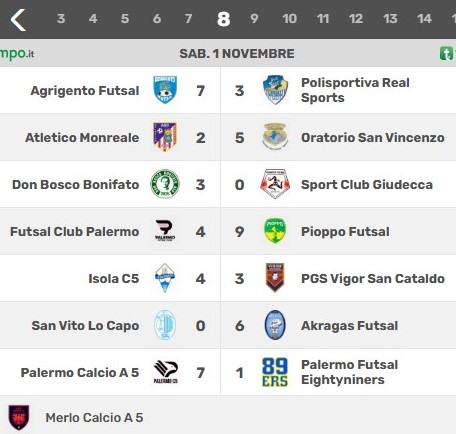This screenshot has height=434, width=456.
Task: Switch to matchday 7 tab
Action: (188, 18)
